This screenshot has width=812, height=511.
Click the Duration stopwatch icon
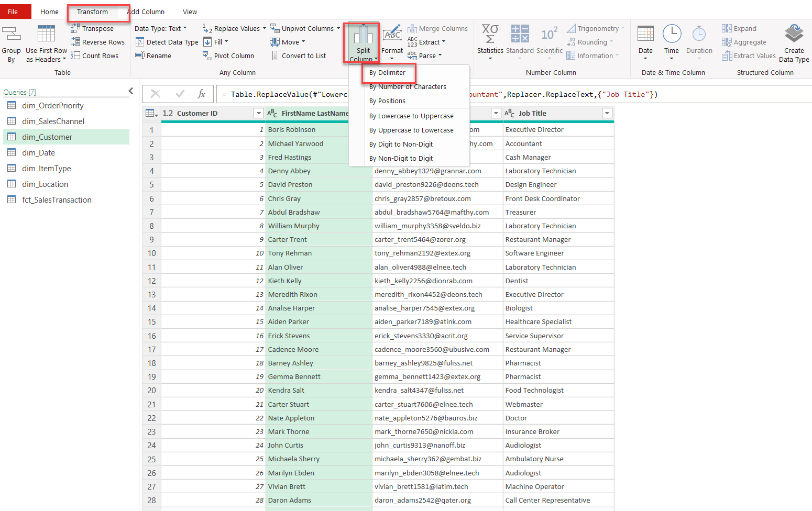[699, 34]
